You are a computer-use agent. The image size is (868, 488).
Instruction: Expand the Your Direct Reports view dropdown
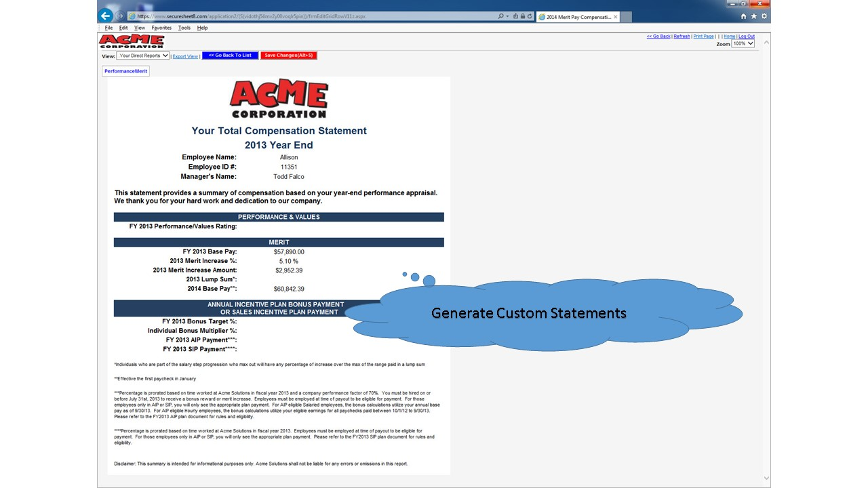143,56
